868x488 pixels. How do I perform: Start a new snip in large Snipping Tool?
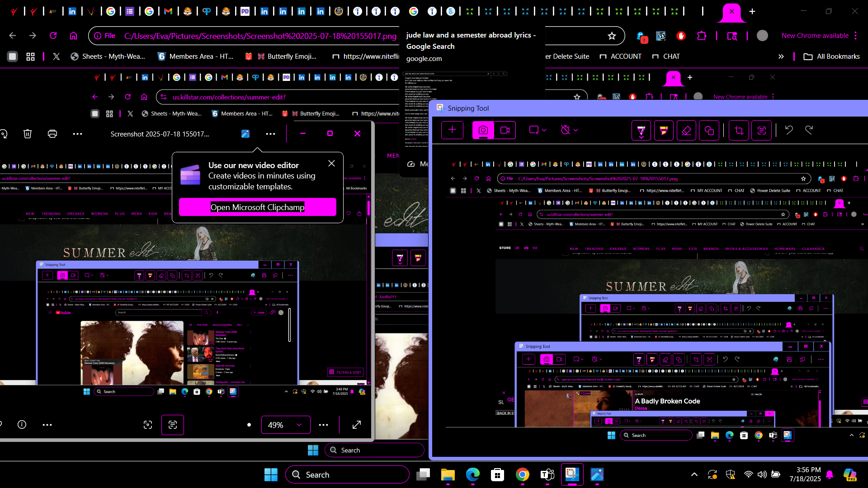tap(452, 130)
